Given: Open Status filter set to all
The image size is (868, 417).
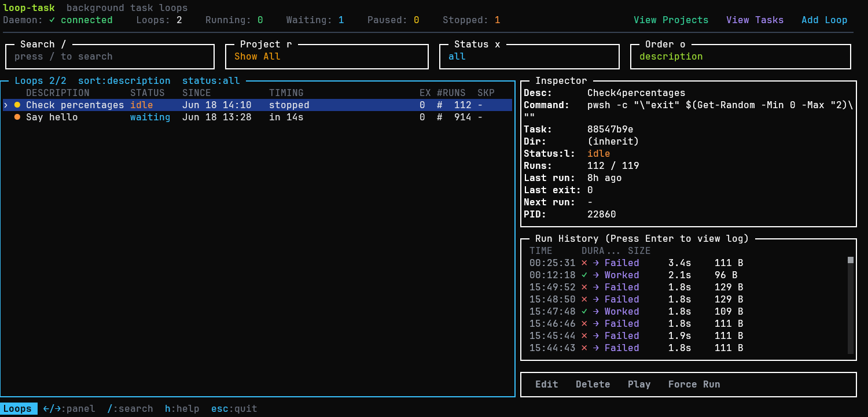Looking at the screenshot, I should click(x=529, y=57).
